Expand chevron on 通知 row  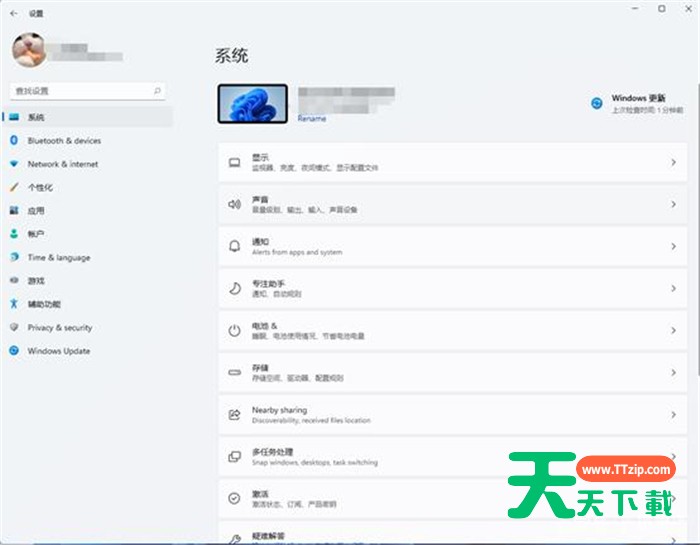(673, 246)
